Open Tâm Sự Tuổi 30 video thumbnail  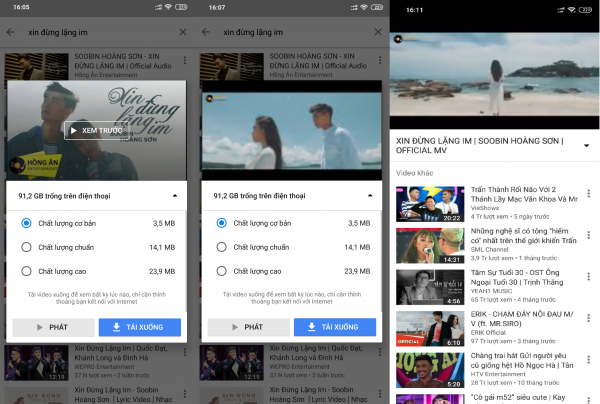[x=430, y=287]
